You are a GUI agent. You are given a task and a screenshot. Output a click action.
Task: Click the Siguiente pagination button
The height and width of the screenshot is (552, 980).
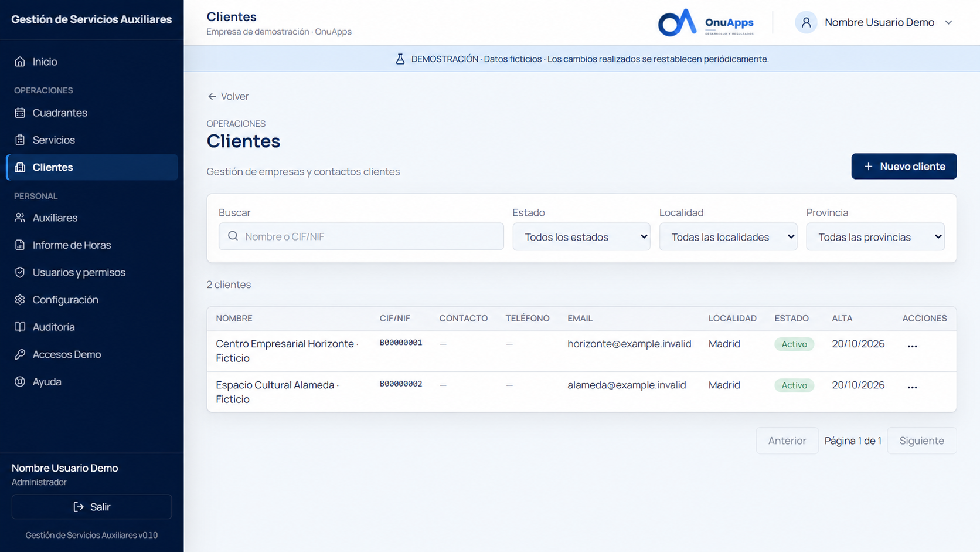(x=921, y=441)
